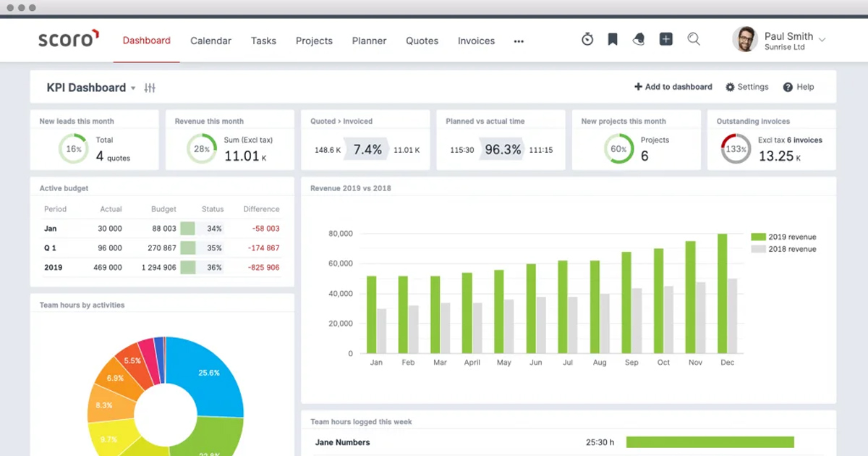Open the three-dots more menu in navigation

(519, 41)
